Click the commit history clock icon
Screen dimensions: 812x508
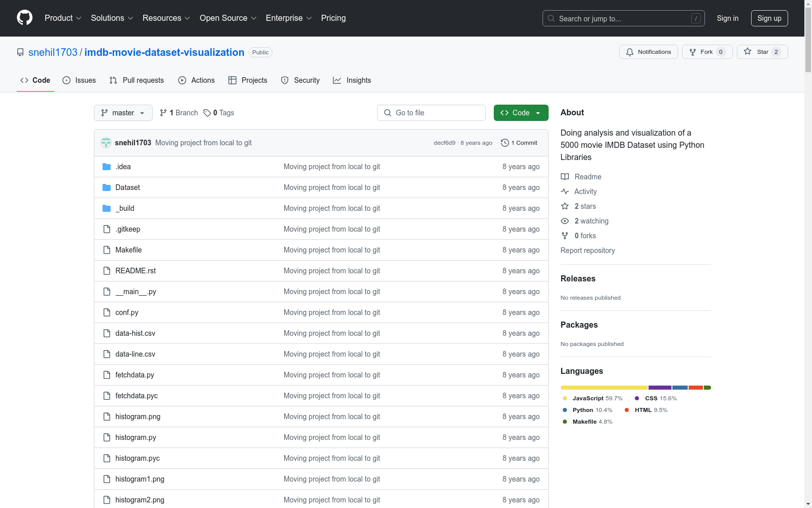pos(504,143)
